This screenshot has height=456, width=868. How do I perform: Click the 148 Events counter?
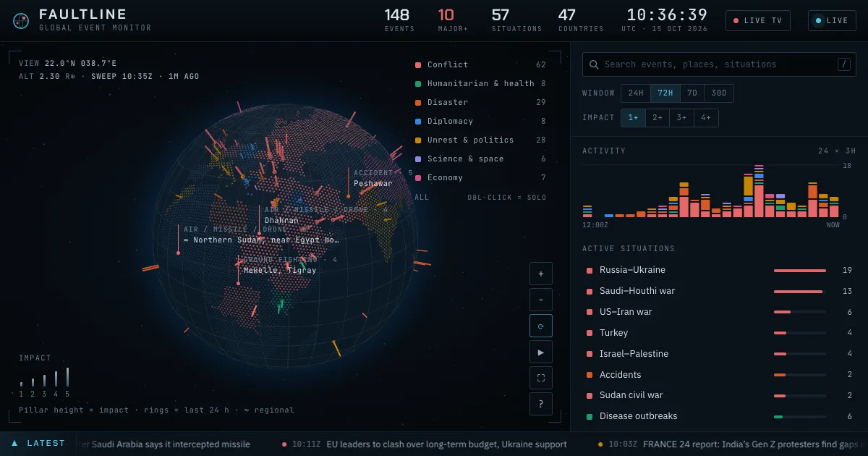point(399,20)
